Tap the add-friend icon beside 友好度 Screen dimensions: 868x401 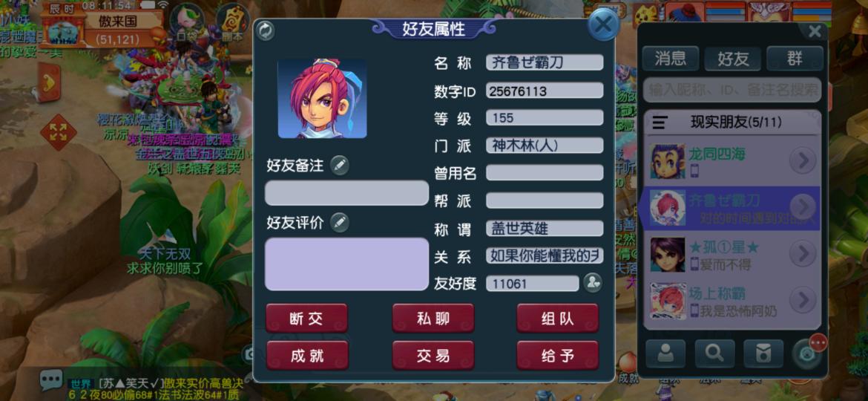pyautogui.click(x=593, y=283)
